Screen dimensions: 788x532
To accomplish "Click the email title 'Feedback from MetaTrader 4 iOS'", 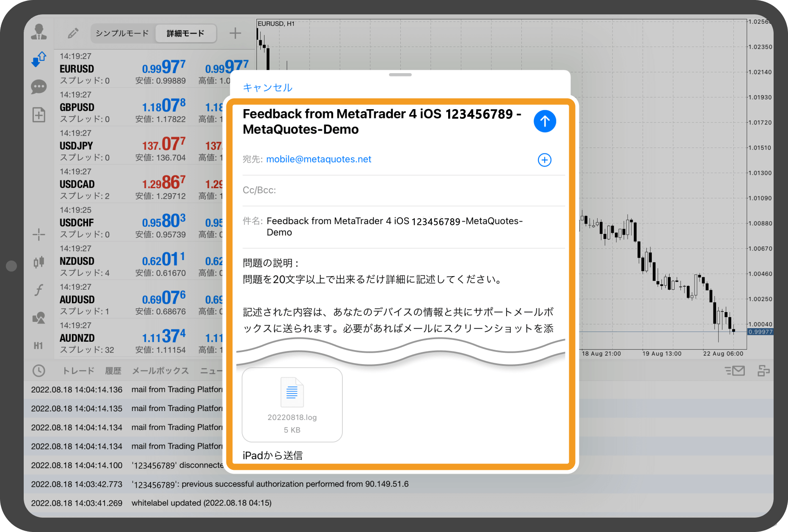I will [342, 114].
